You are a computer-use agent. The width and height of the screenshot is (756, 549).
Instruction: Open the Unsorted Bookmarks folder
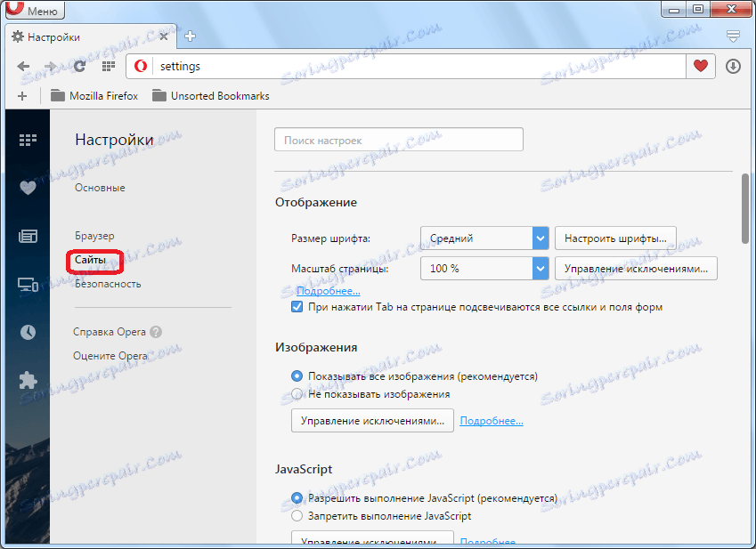coord(211,96)
